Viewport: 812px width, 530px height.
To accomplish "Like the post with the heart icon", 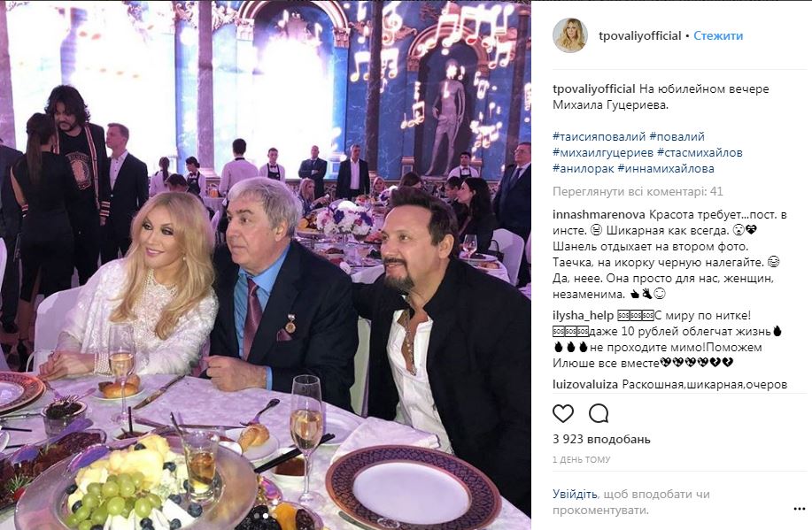I will point(563,413).
